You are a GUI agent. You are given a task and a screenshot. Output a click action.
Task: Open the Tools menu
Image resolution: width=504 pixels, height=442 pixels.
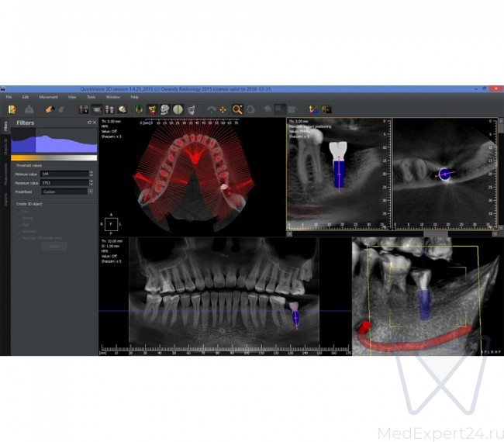tap(91, 97)
